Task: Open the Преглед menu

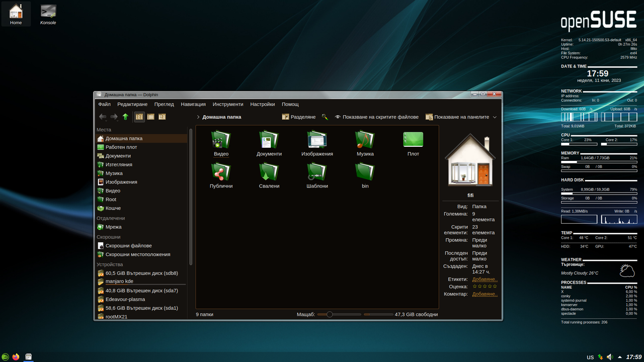Action: pos(164,104)
